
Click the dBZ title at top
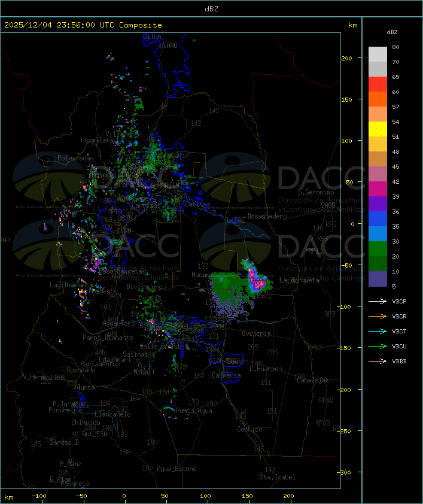click(x=212, y=9)
